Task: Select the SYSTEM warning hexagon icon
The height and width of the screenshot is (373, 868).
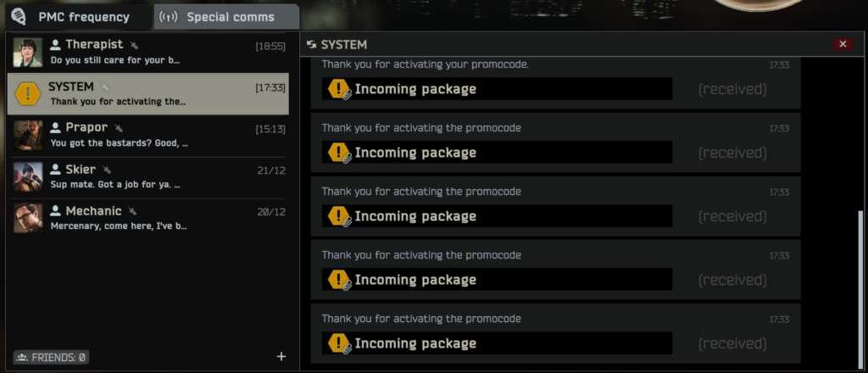Action: click(x=27, y=93)
